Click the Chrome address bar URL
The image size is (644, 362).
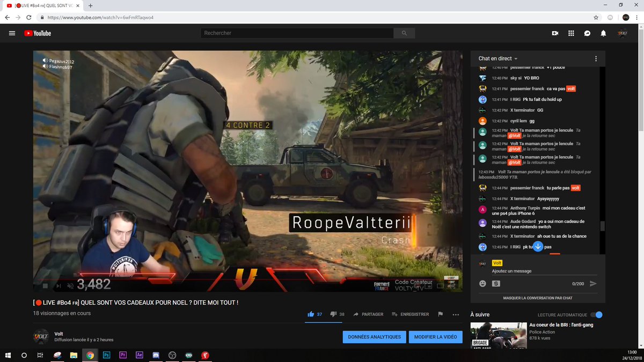[x=101, y=17]
